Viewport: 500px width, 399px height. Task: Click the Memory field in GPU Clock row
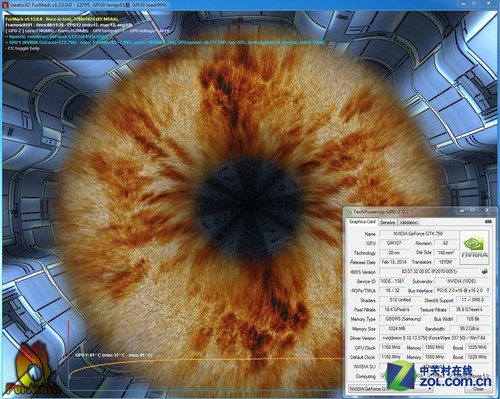pyautogui.click(x=434, y=347)
